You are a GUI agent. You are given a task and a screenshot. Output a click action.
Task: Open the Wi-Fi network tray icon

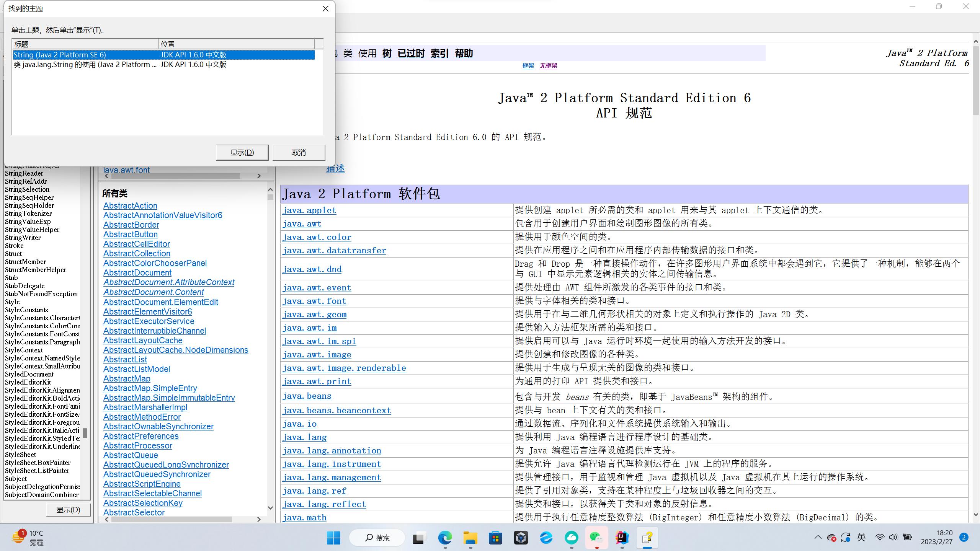pyautogui.click(x=880, y=537)
